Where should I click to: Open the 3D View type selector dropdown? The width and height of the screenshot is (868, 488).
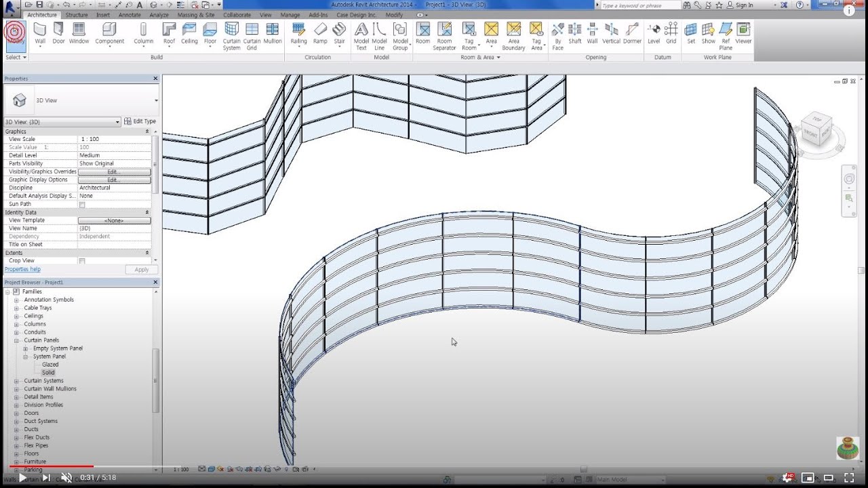coord(156,100)
